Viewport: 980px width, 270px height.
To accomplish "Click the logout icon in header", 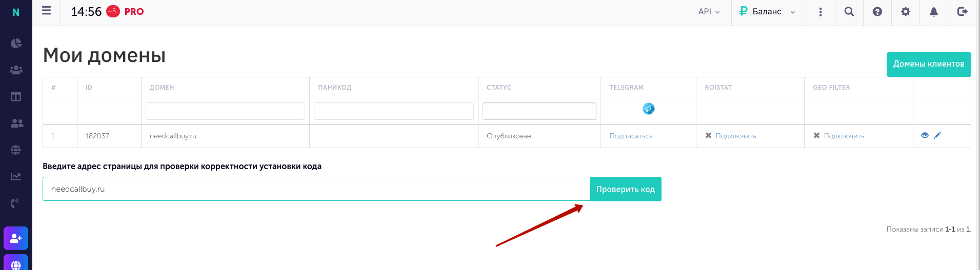I will coord(962,11).
